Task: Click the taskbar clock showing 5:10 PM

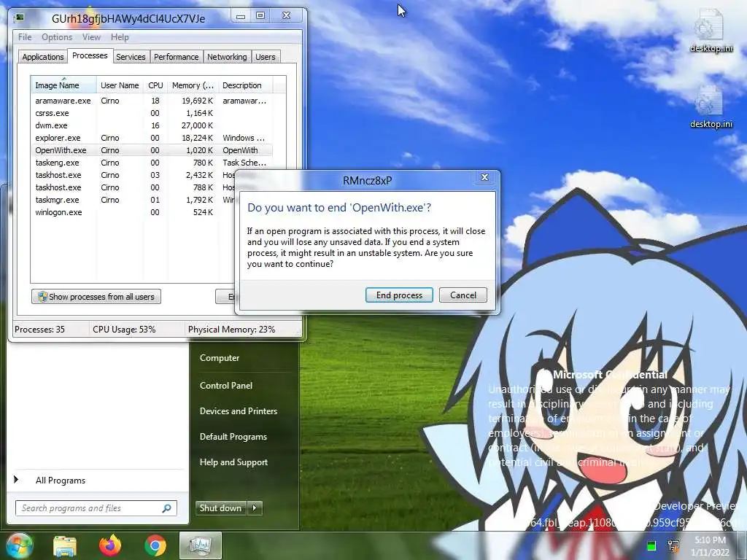Action: pyautogui.click(x=710, y=546)
